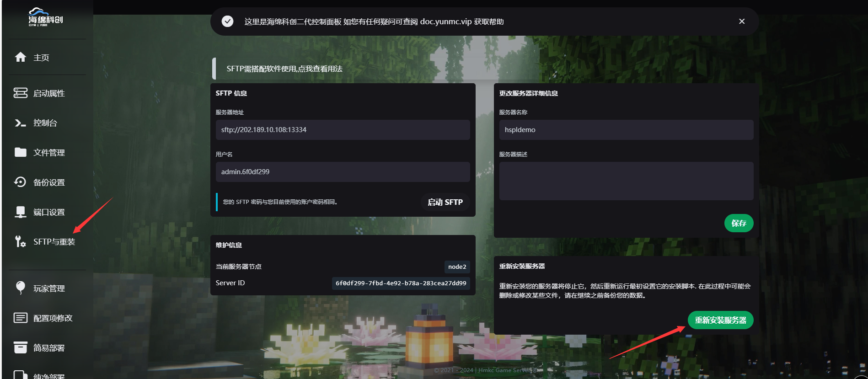Open startup properties via server icon
Screen dimensions: 868x379
(21, 93)
